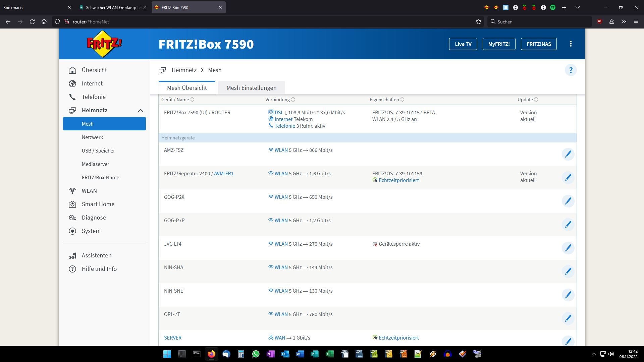This screenshot has height=362, width=644.
Task: Click the FRITZ!NAS button
Action: coord(538,44)
